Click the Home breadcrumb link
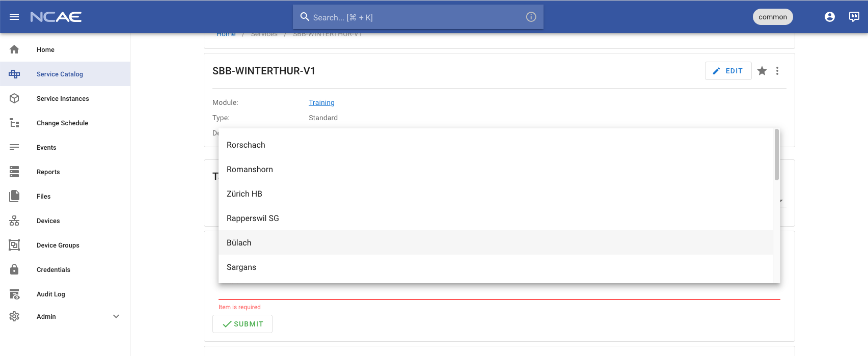 226,34
